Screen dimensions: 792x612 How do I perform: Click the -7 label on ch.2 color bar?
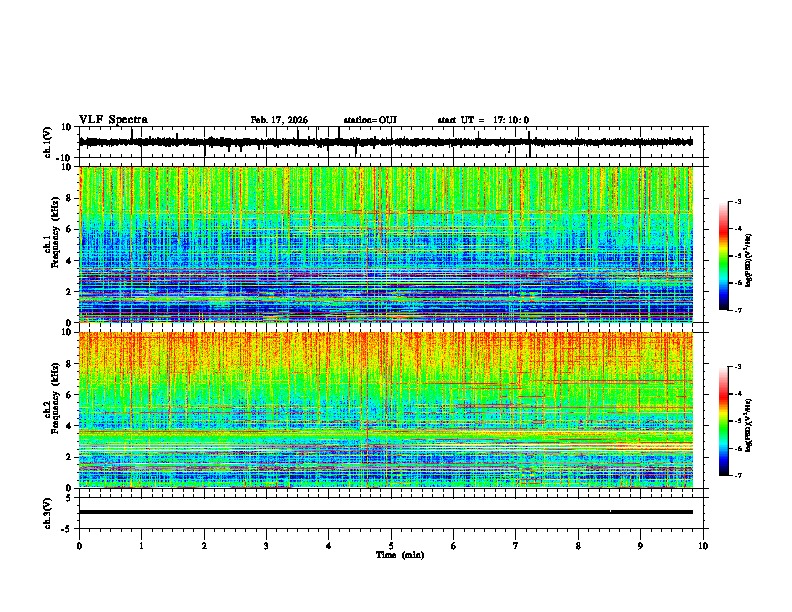click(x=738, y=476)
